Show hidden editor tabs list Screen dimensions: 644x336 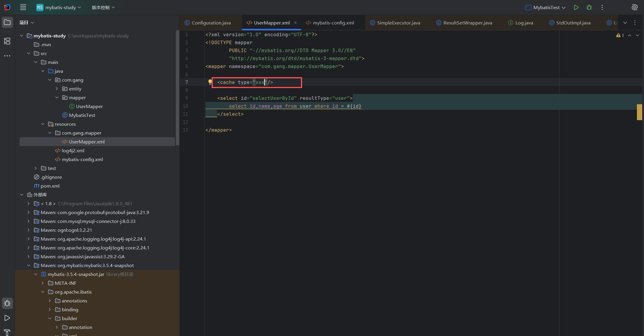click(x=625, y=23)
